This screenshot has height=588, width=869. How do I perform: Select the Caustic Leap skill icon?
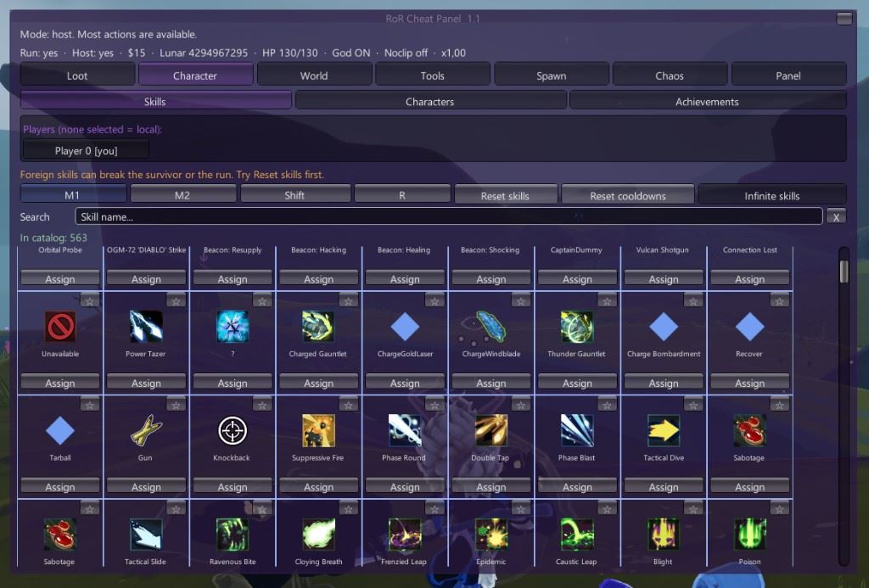coord(577,535)
